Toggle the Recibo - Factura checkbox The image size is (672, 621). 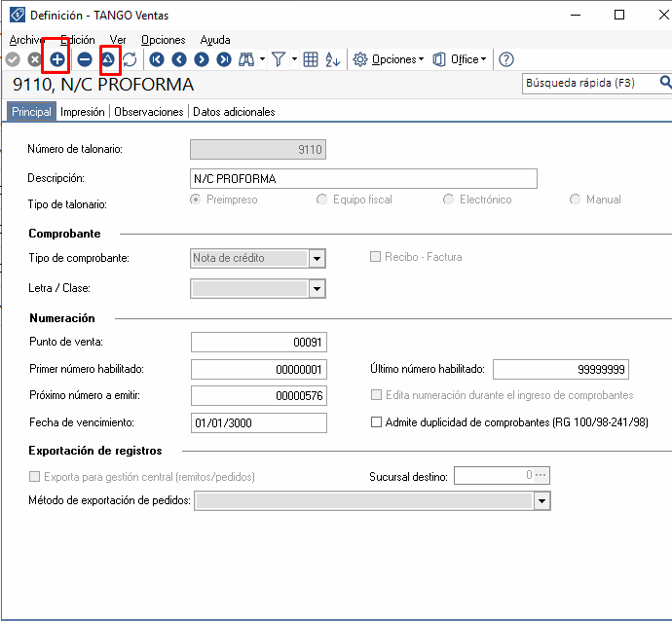[375, 257]
